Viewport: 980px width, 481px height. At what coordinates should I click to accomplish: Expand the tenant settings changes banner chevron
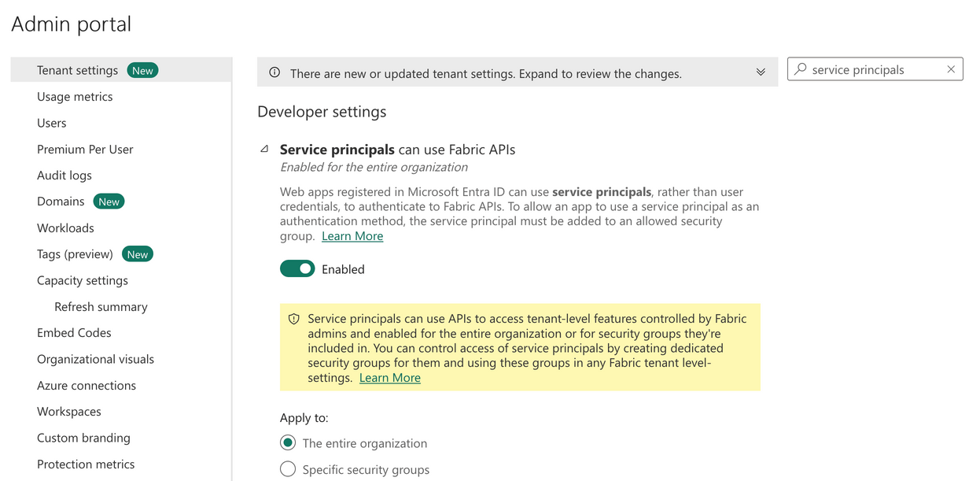coord(761,72)
